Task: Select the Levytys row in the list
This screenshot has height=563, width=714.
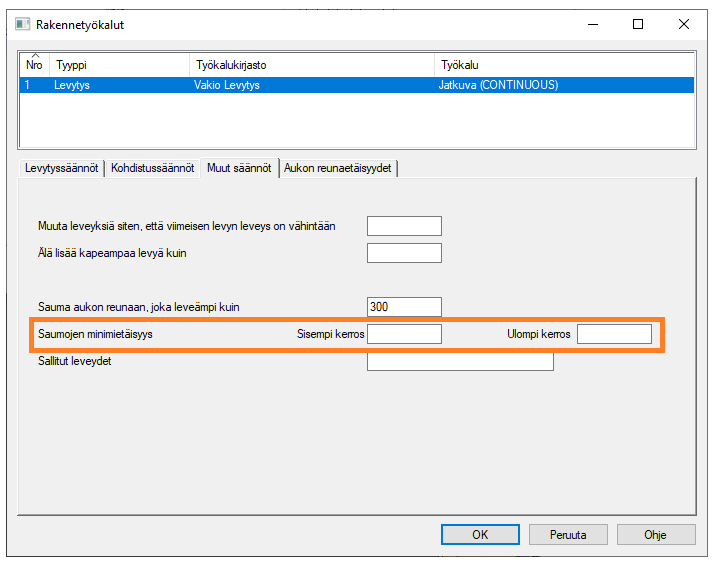Action: pos(72,86)
